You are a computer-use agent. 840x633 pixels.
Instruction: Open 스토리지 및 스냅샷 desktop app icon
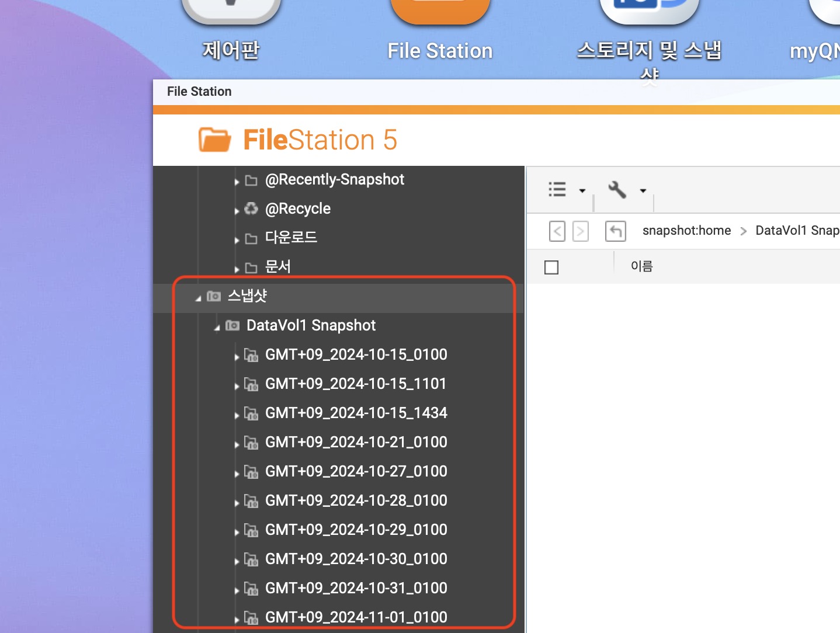[x=649, y=13]
